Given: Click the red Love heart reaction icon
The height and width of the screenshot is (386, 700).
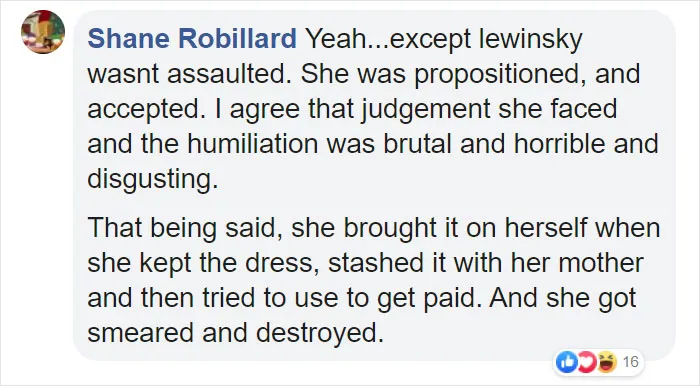Looking at the screenshot, I should [587, 362].
